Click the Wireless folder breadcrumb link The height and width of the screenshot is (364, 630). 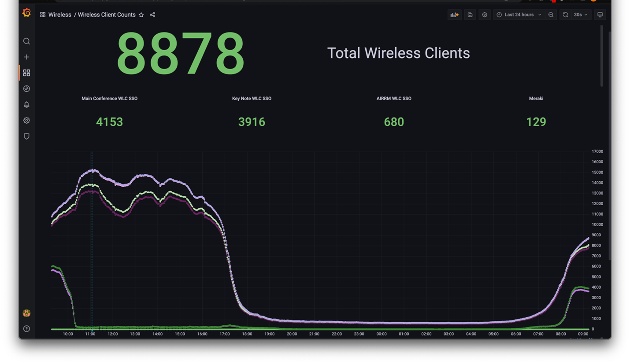coord(59,15)
